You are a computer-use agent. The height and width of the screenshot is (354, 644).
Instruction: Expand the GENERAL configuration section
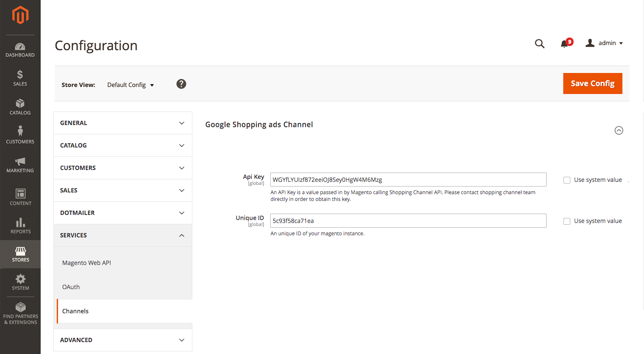[x=123, y=123]
